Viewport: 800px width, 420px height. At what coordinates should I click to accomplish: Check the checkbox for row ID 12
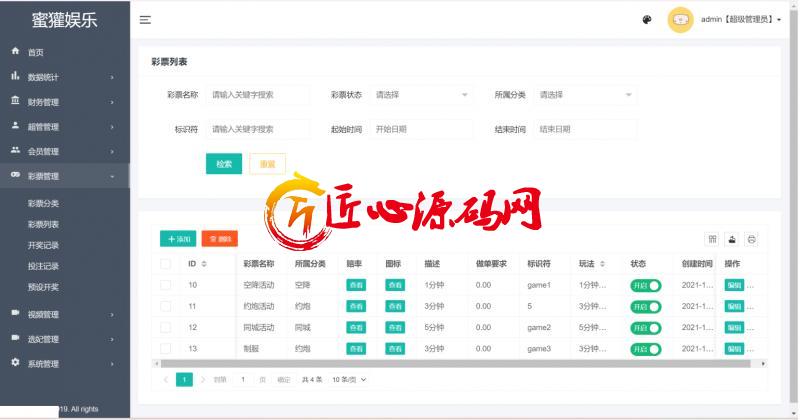coord(165,328)
